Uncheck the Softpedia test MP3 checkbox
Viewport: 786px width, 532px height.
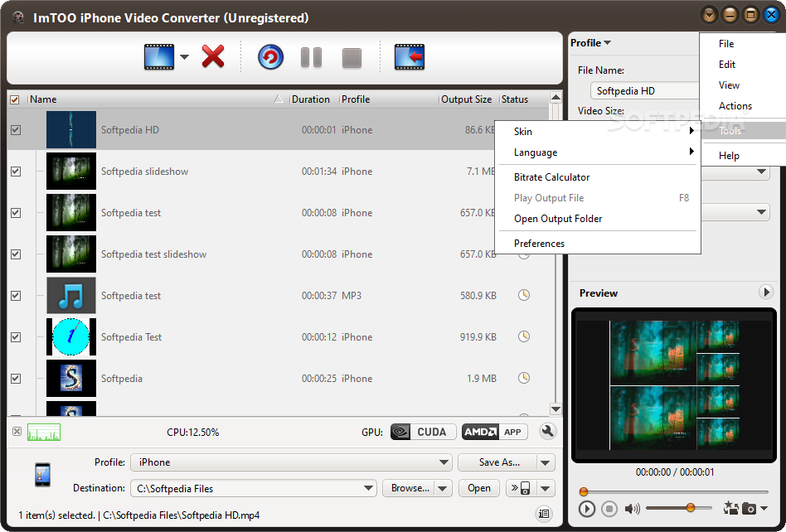16,296
